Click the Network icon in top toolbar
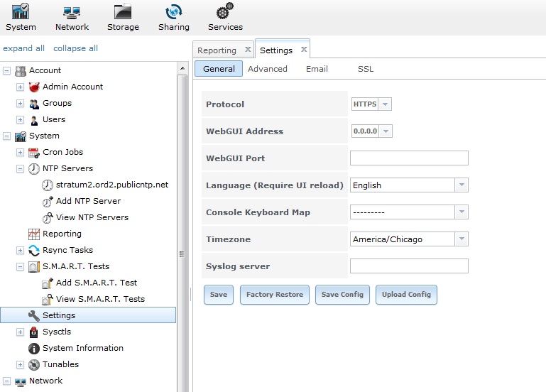Viewport: 546px width, 392px height. point(72,13)
